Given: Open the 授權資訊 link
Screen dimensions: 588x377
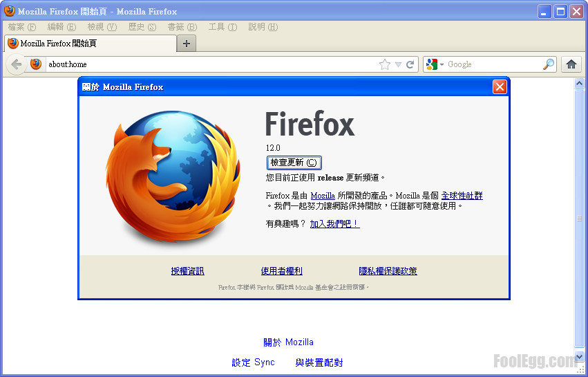Looking at the screenshot, I should [187, 271].
